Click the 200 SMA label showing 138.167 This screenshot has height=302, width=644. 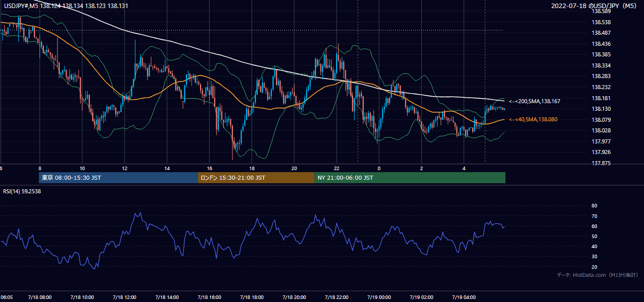535,101
